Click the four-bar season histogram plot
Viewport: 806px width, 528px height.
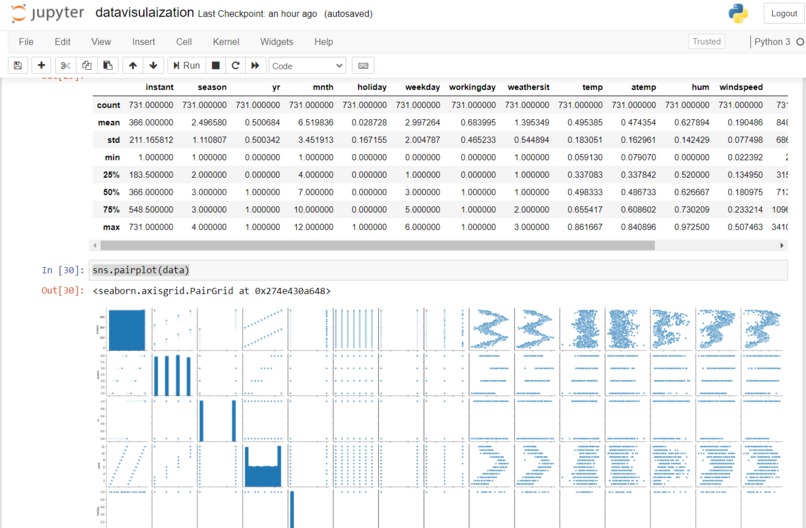[x=172, y=375]
